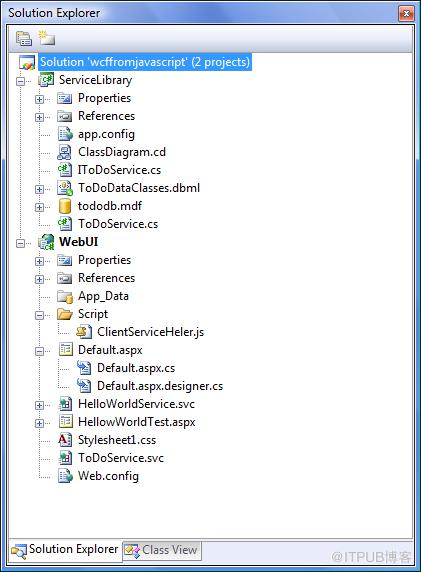Image resolution: width=421 pixels, height=572 pixels.
Task: Click the Default.aspx page icon
Action: coord(66,350)
